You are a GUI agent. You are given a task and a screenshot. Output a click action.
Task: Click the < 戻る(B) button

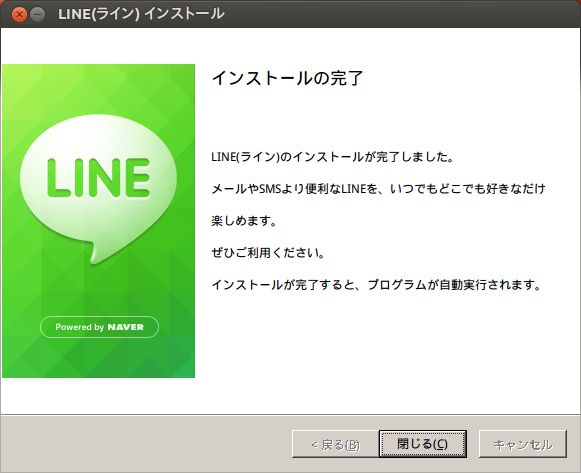tap(335, 444)
